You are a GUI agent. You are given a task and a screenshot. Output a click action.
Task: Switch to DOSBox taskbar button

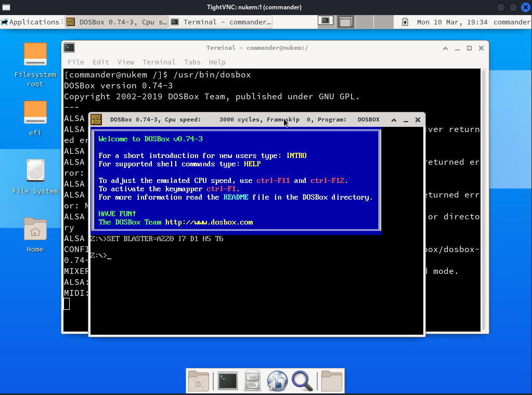coord(116,22)
